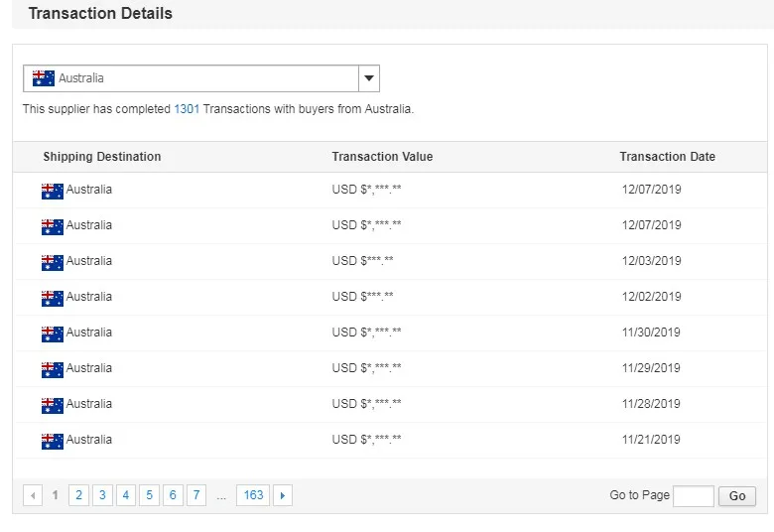Viewport: 774px width, 532px height.
Task: Open the country dropdown arrow
Action: [x=368, y=78]
